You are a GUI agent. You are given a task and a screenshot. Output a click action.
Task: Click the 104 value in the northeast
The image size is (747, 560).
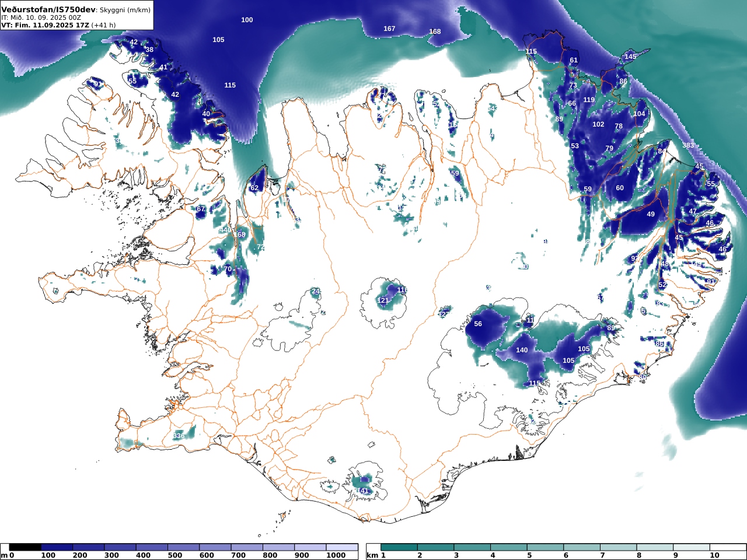pos(640,114)
